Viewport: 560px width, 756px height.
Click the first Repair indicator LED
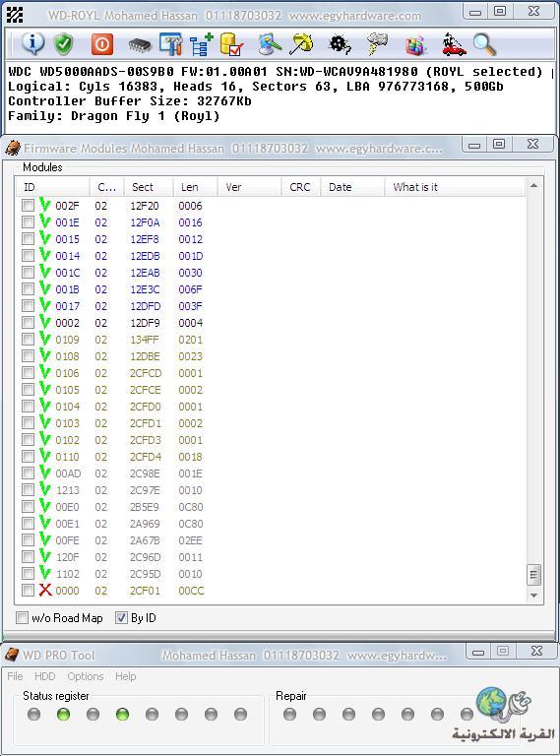tap(289, 714)
